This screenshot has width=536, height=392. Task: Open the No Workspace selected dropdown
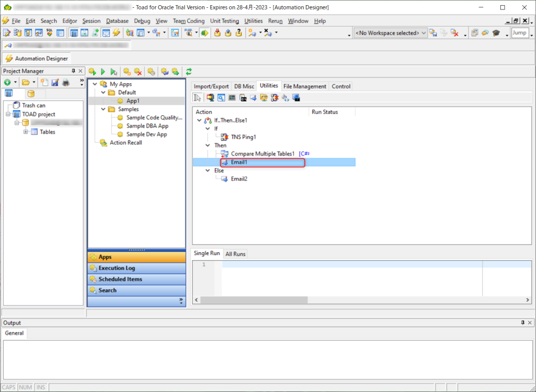[x=390, y=33]
